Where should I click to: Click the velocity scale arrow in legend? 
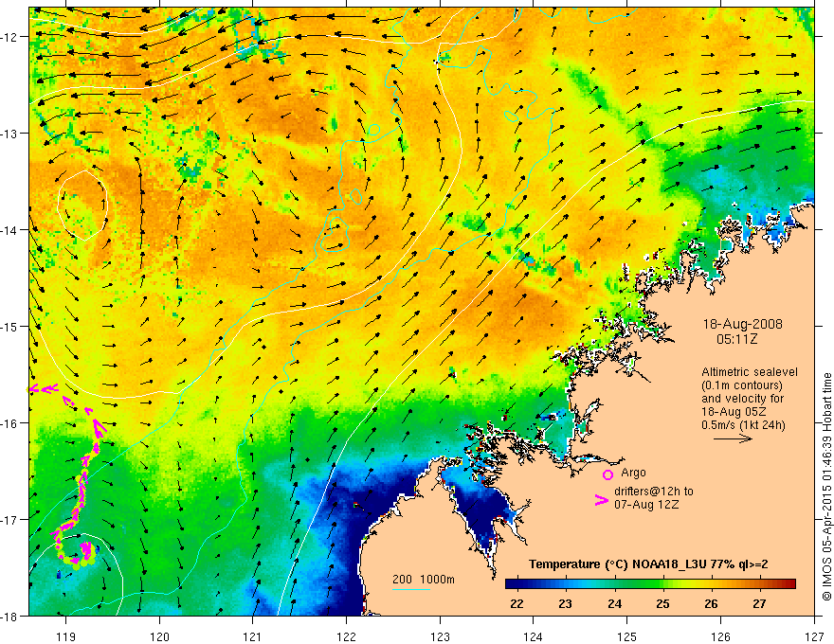[733, 438]
